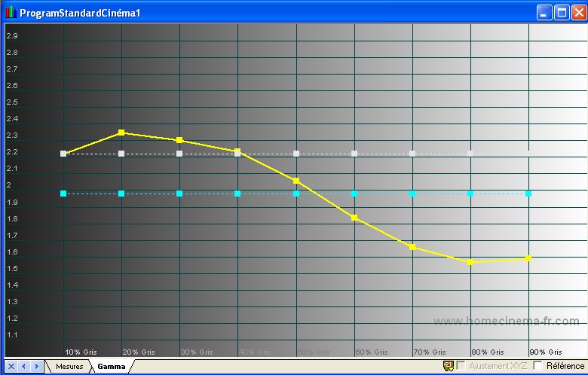Click the small icon beside Ajustement XYZ

pos(448,365)
